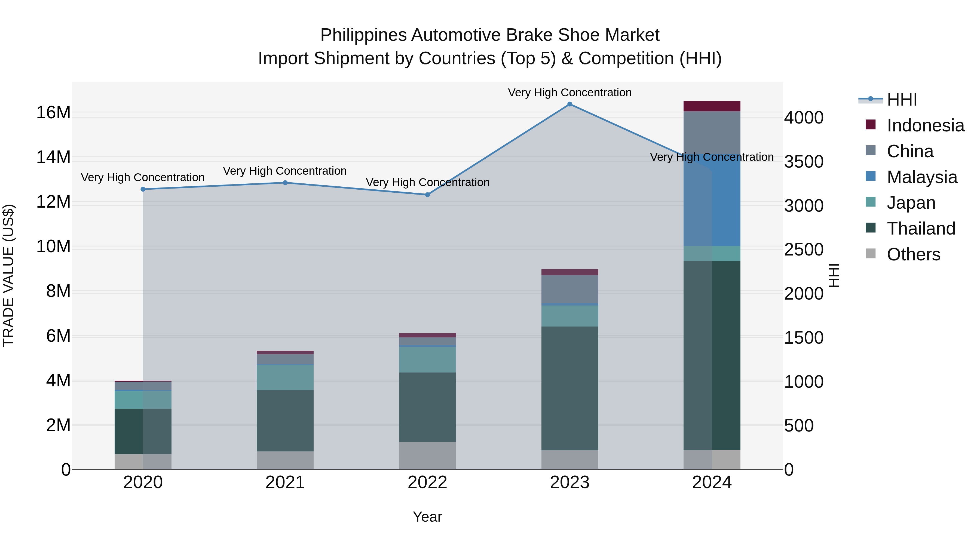This screenshot has height=551, width=980.
Task: Select the 2020 Others bar segment
Action: pos(143,462)
